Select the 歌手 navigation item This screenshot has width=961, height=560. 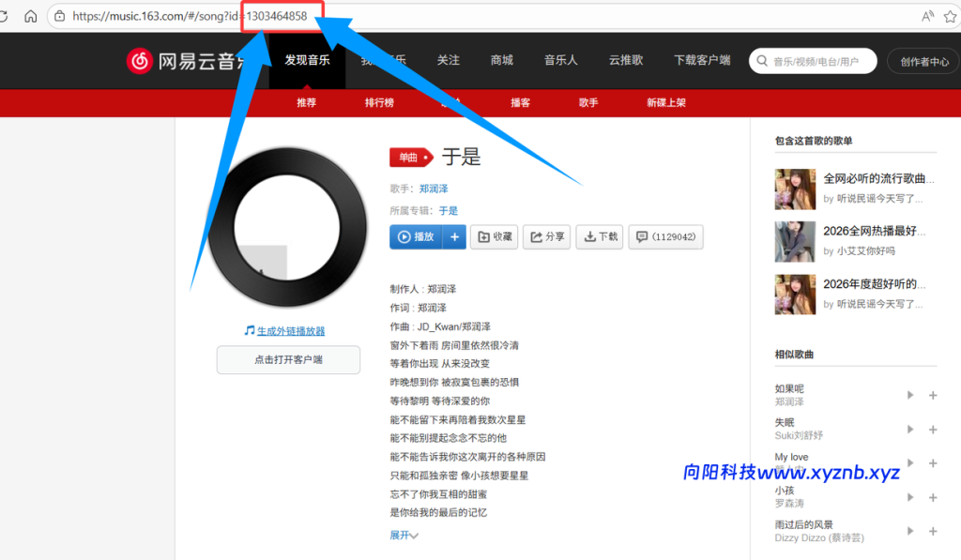click(587, 103)
